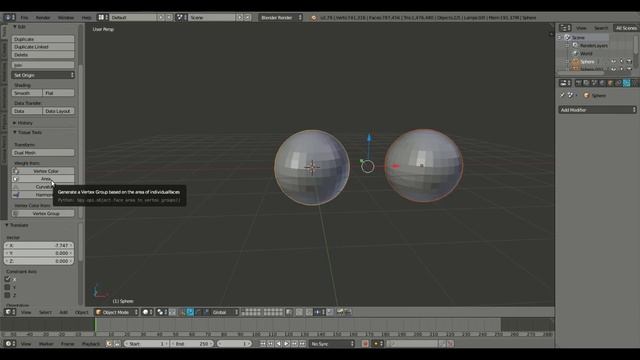Image resolution: width=640 pixels, height=360 pixels.
Task: Enable Constraint Axis Y checkbox
Action: [7, 287]
